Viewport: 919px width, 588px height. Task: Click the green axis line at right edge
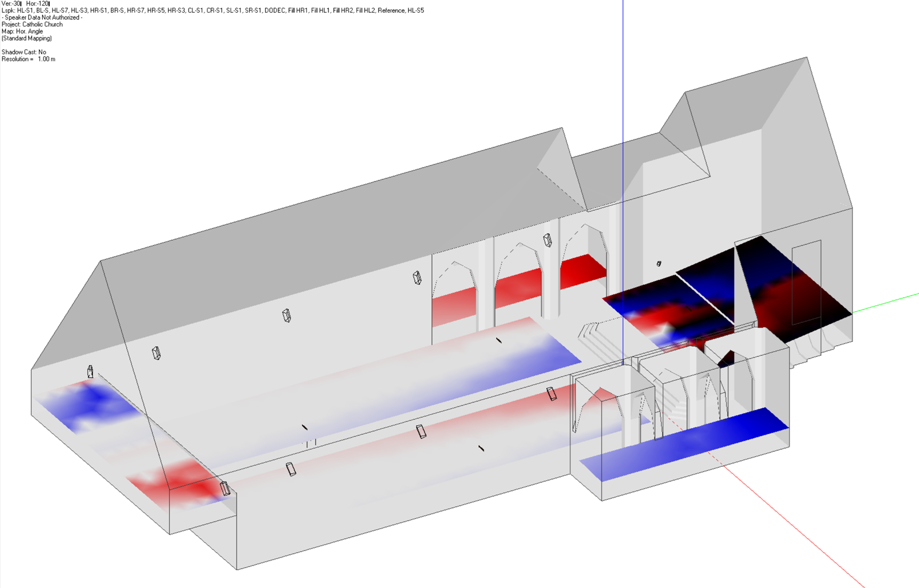[886, 303]
